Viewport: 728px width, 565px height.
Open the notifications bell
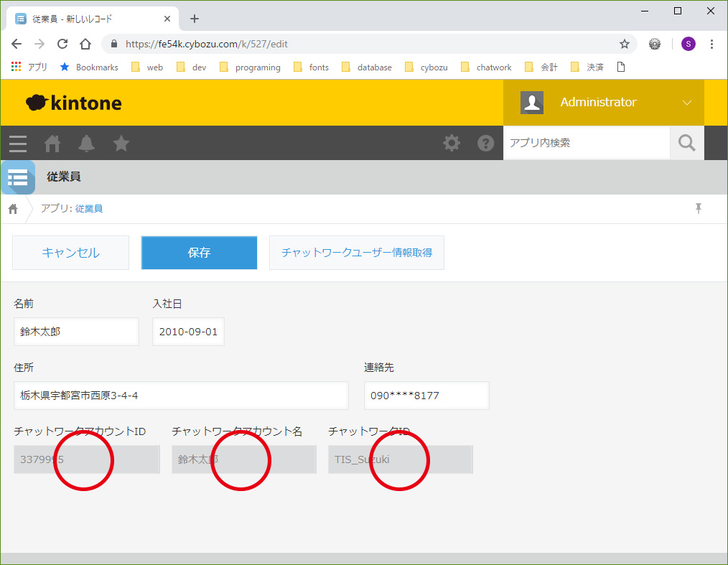(86, 144)
